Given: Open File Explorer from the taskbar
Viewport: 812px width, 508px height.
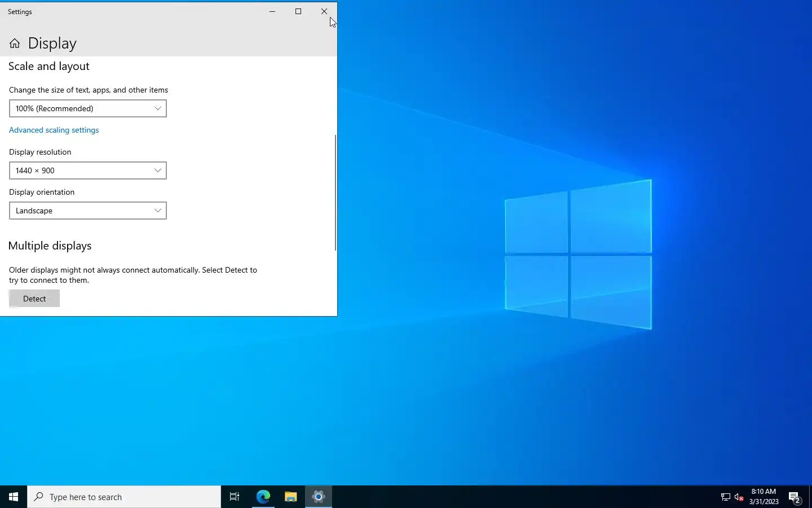Looking at the screenshot, I should pyautogui.click(x=291, y=497).
